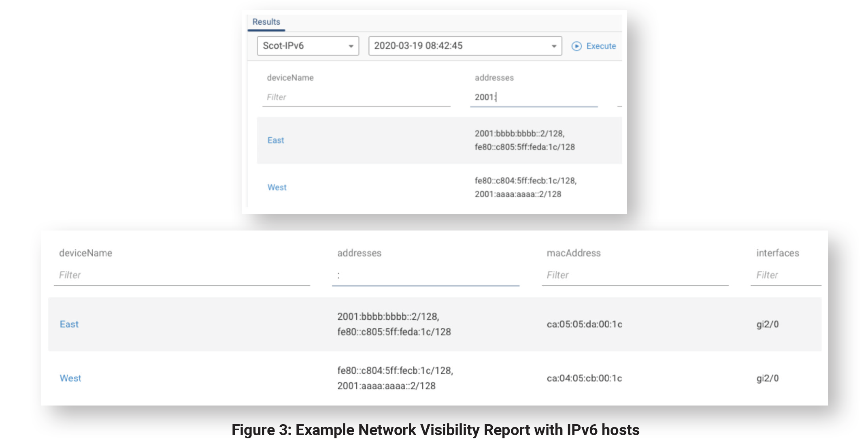Click the Scot-IPv6 dropdown arrow
868x444 pixels.
[351, 46]
